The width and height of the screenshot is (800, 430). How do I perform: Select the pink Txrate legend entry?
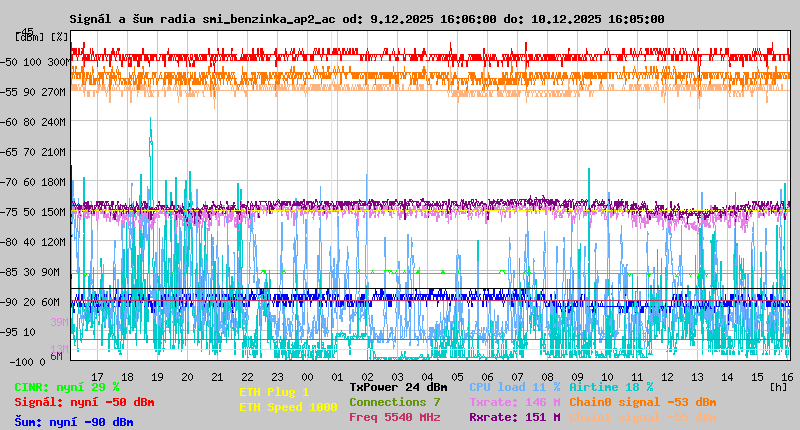[x=514, y=402]
